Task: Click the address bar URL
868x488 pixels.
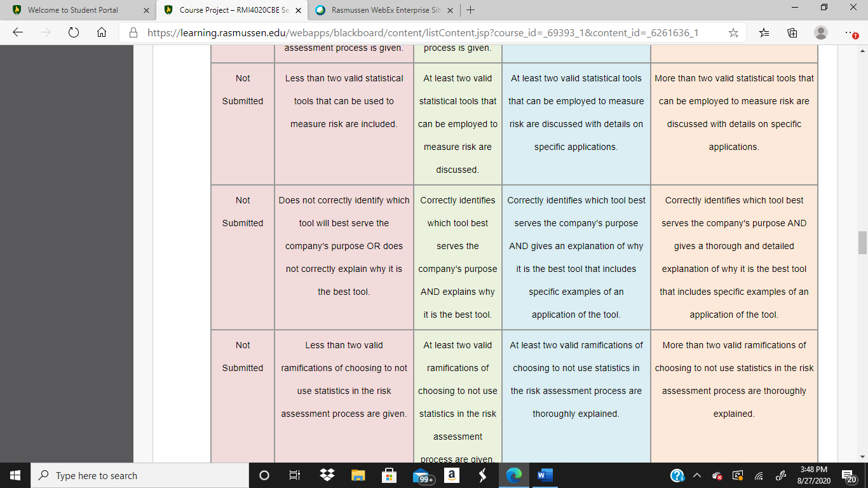Action: pyautogui.click(x=423, y=32)
